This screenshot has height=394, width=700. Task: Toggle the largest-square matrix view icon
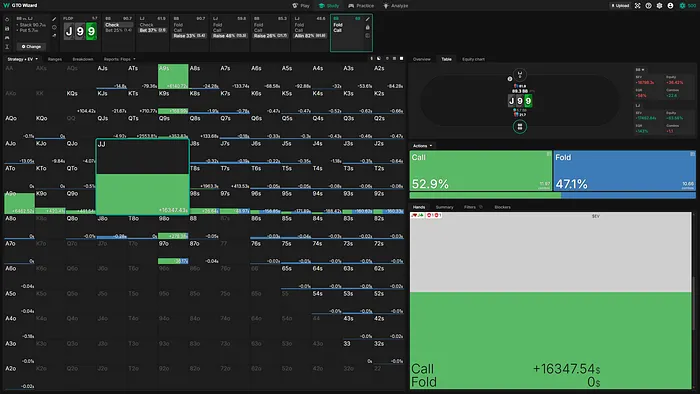click(x=401, y=58)
